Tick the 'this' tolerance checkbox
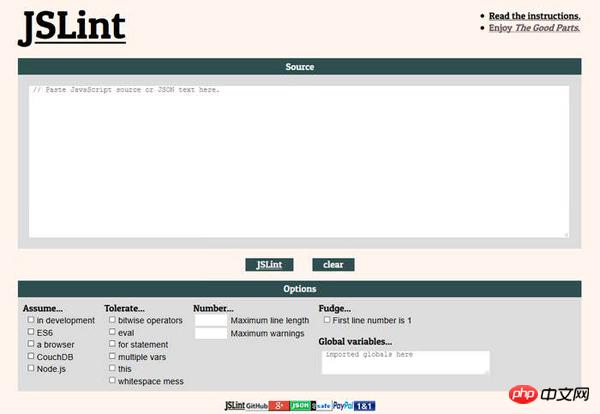This screenshot has height=414, width=600. [112, 368]
